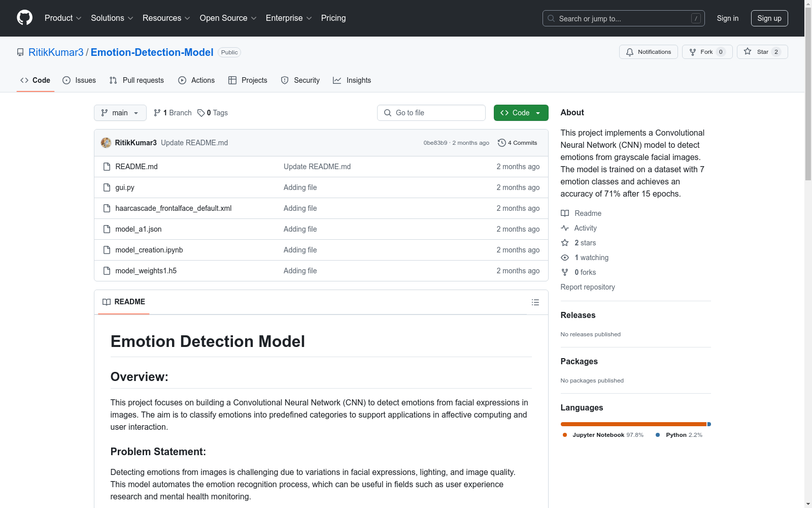Select the README tab in file viewer
The width and height of the screenshot is (812, 508).
click(x=124, y=302)
